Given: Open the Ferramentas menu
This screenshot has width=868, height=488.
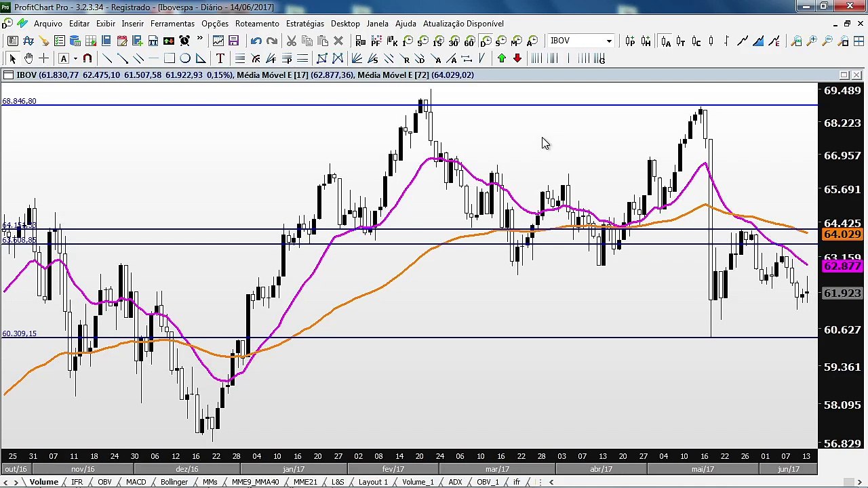Looking at the screenshot, I should pyautogui.click(x=172, y=24).
